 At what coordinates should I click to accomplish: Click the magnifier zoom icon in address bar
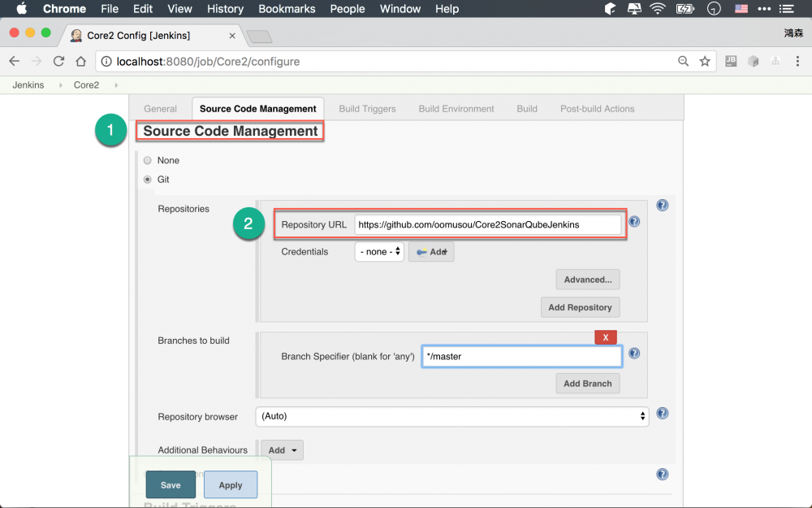click(x=683, y=61)
